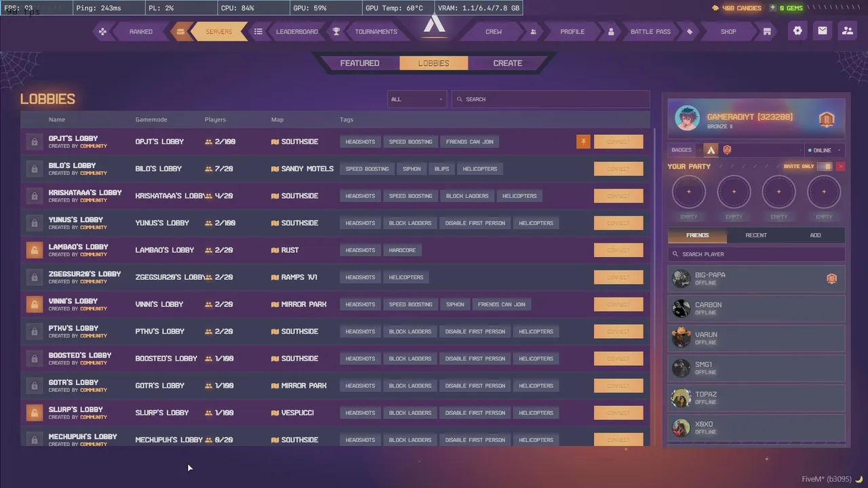This screenshot has width=868, height=488.
Task: Click the HARDCORE tag on Lambao's Lobby
Action: (402, 250)
